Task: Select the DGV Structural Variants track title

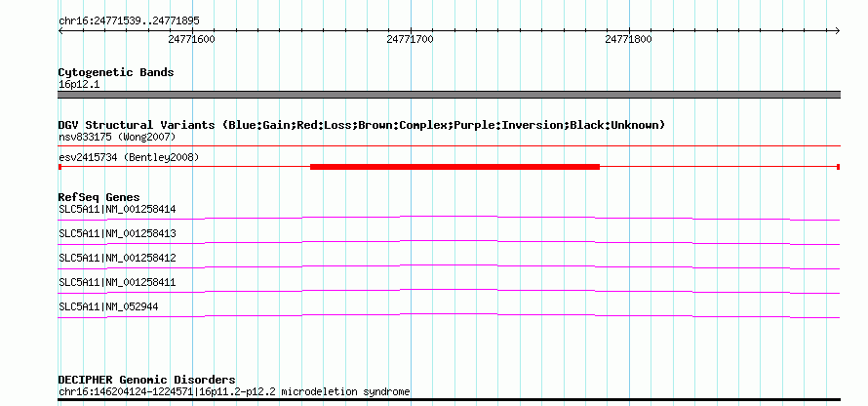Action: 362,125
